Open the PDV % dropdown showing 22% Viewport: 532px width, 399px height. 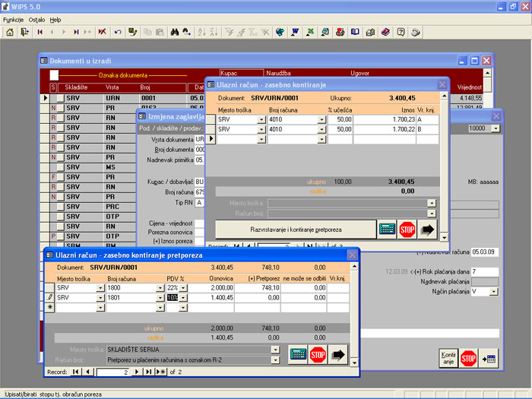(x=183, y=288)
